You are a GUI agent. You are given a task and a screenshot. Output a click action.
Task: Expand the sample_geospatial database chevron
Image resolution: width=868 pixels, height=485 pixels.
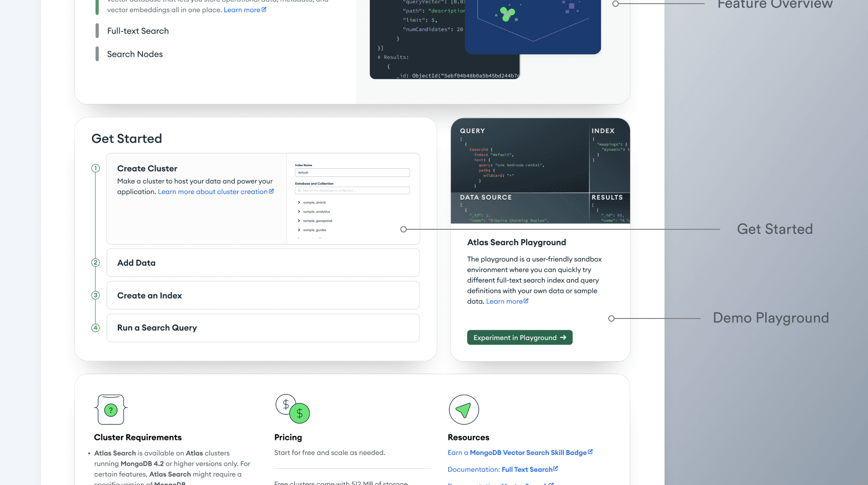pos(299,221)
